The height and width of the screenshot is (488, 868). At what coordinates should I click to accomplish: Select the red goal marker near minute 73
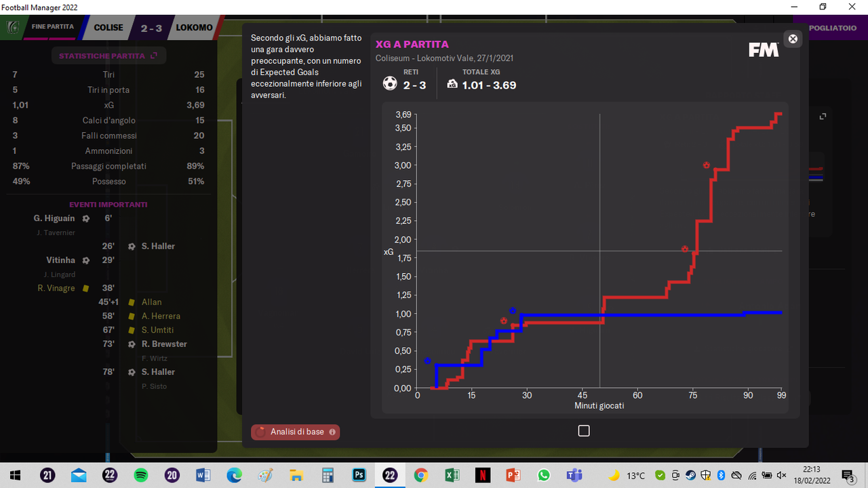[x=685, y=249]
